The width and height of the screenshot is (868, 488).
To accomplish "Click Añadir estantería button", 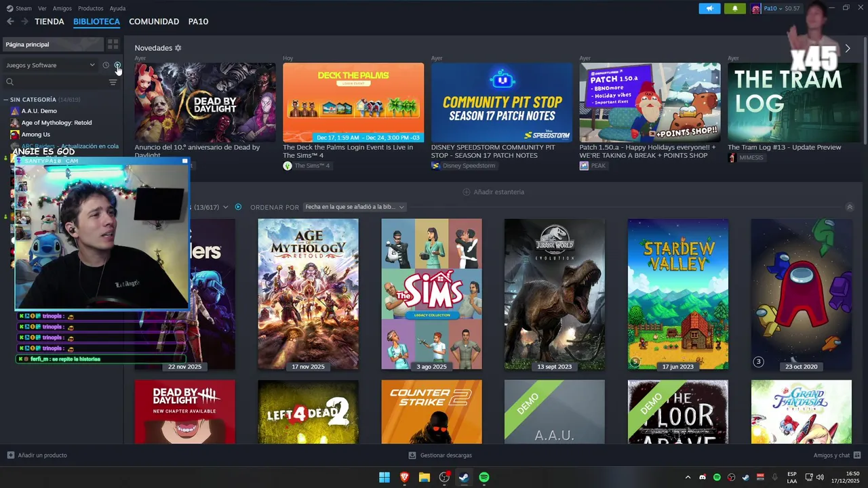I will click(x=493, y=192).
